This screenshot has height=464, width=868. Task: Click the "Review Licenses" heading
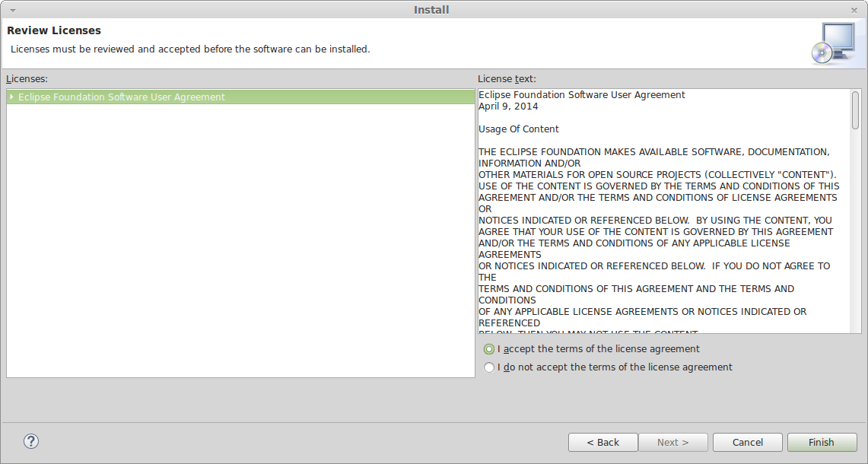54,30
